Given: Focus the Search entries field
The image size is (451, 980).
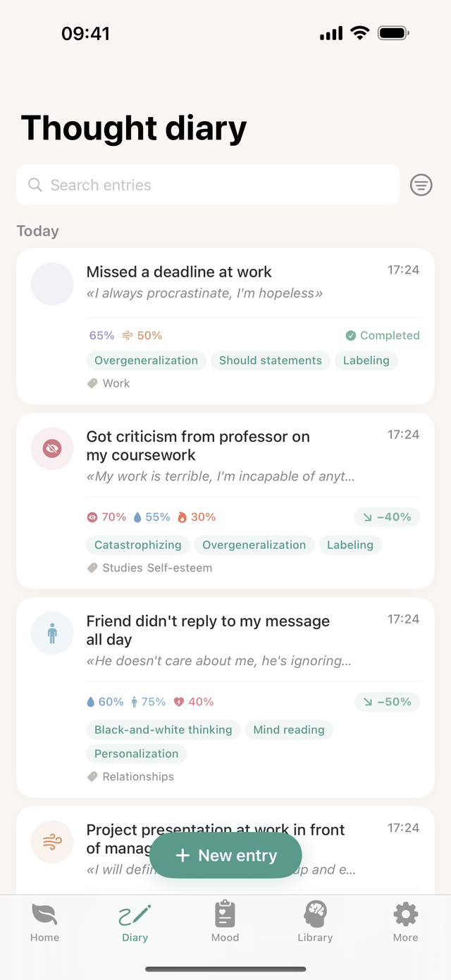Looking at the screenshot, I should pos(208,185).
